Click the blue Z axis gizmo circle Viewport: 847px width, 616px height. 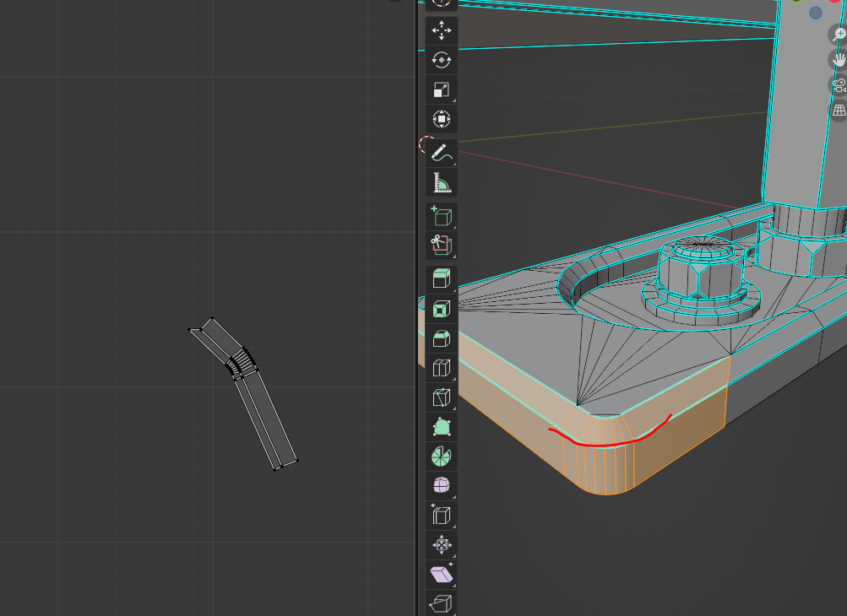pos(815,13)
